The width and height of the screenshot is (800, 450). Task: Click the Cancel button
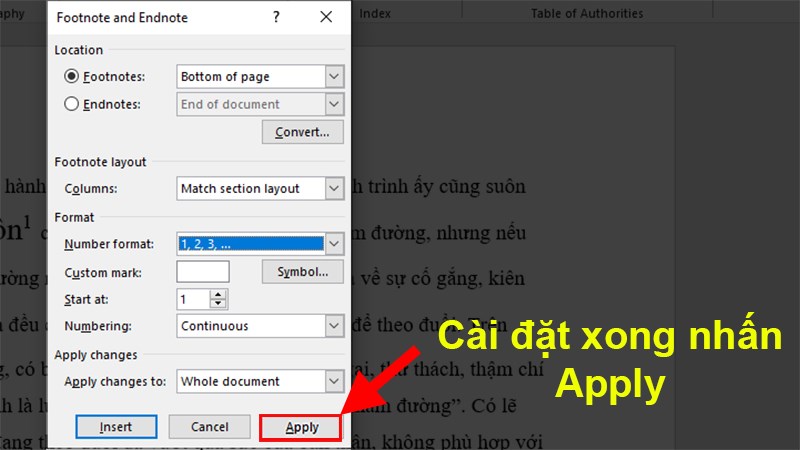[x=210, y=427]
